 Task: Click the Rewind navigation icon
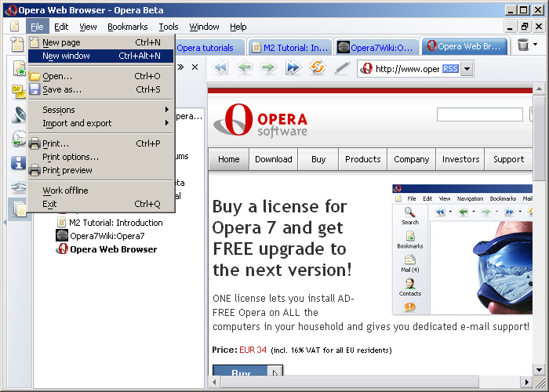coord(220,68)
